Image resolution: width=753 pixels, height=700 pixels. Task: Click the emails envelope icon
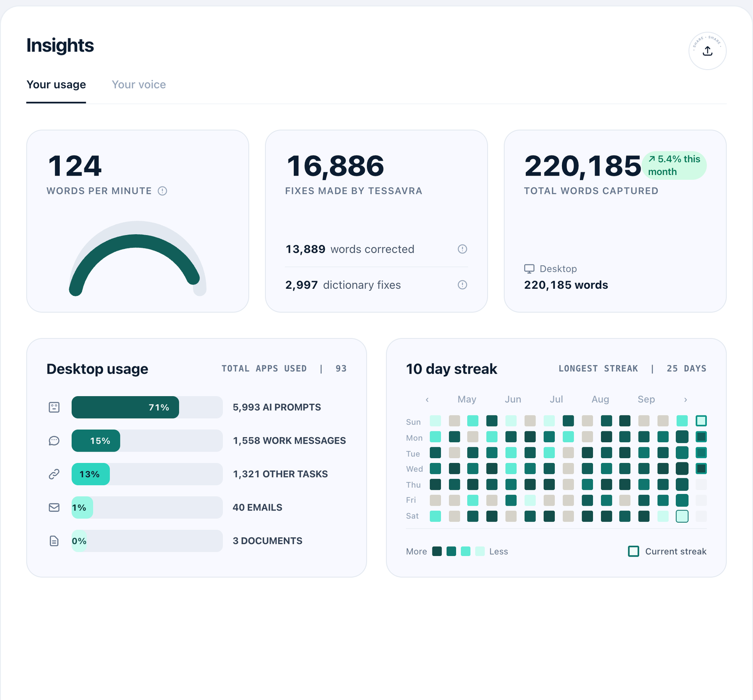(54, 508)
